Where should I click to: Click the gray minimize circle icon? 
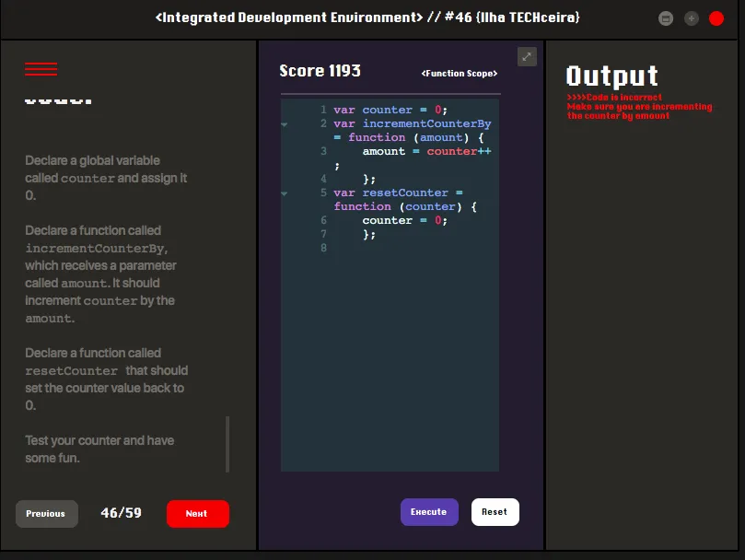[665, 18]
